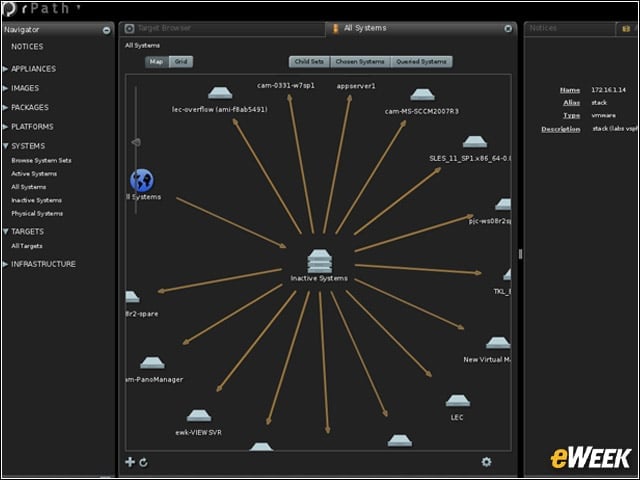Select the Chosen Systems tab

tap(360, 62)
